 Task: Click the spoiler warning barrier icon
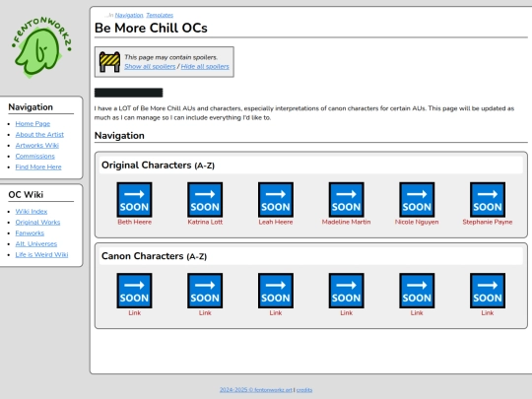pyautogui.click(x=109, y=62)
